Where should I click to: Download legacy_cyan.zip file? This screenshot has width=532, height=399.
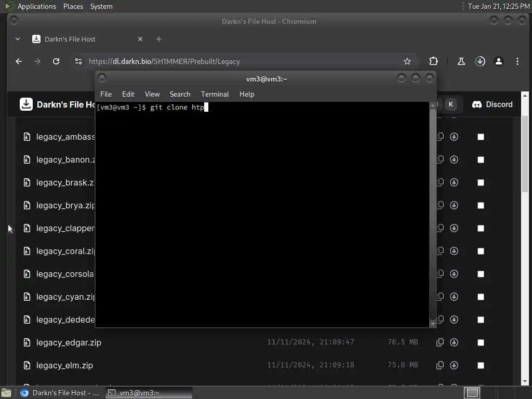tap(454, 297)
